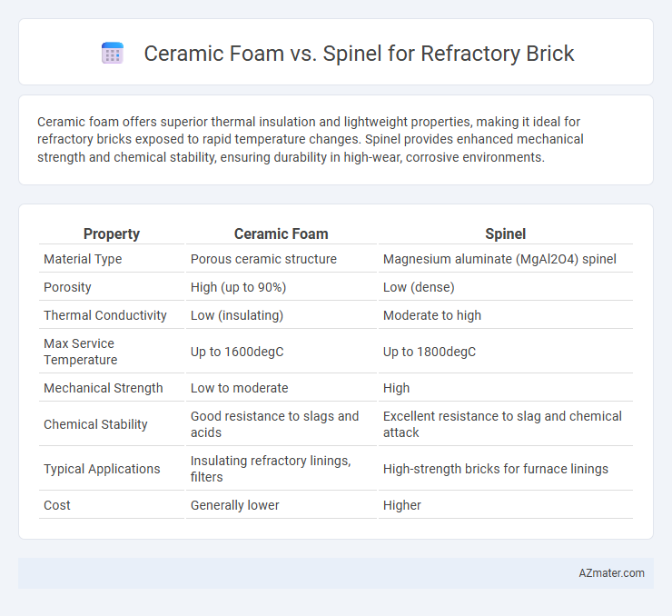Click the 'Cost' row label
The width and height of the screenshot is (672, 616).
[57, 505]
